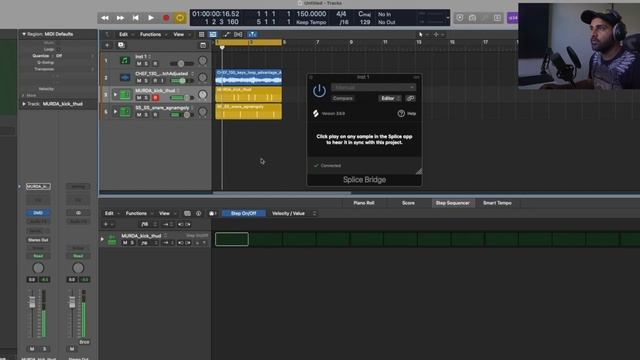Viewport: 640px width, 360px height.
Task: Switch to the Score tab
Action: [408, 203]
